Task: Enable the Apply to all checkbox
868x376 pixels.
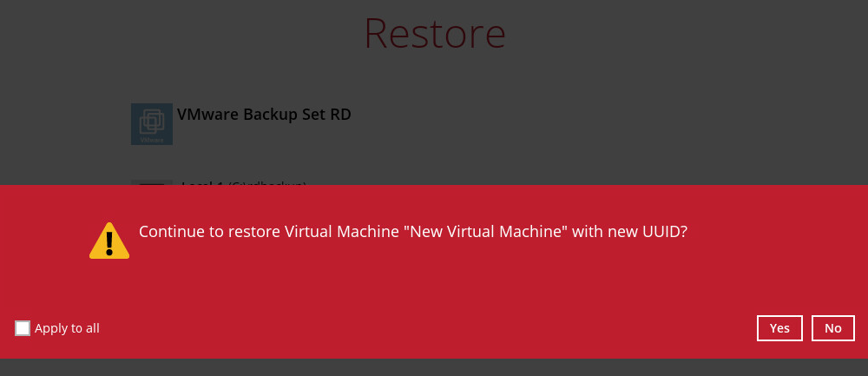Action: click(x=23, y=328)
